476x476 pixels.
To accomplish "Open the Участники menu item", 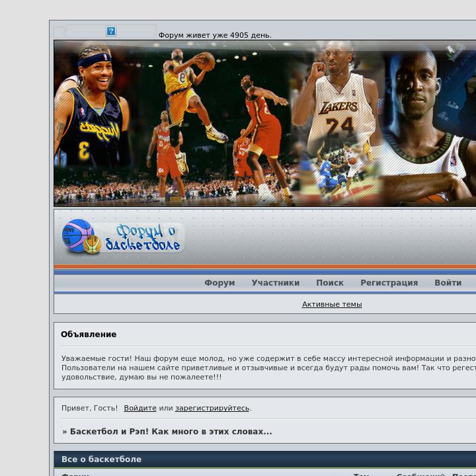I will 275,283.
